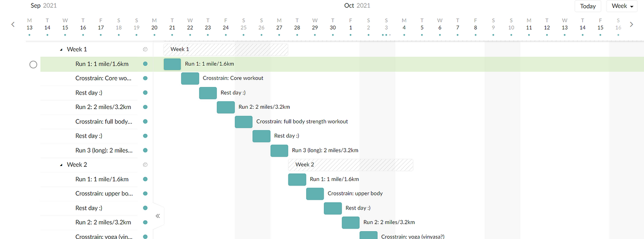
Task: Select Friday October 1 in the date header
Action: pos(351,23)
